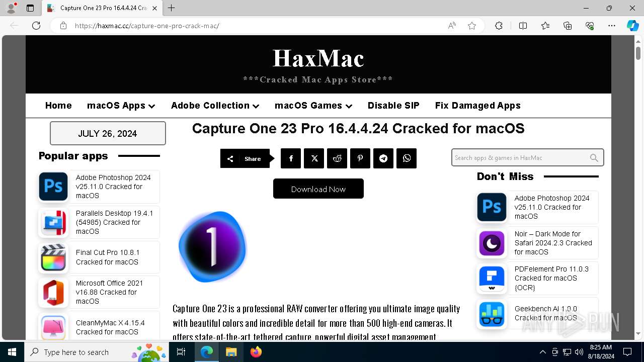Open the Geekbench AI app icon
Viewport: 644px width, 362px height.
coord(492,314)
